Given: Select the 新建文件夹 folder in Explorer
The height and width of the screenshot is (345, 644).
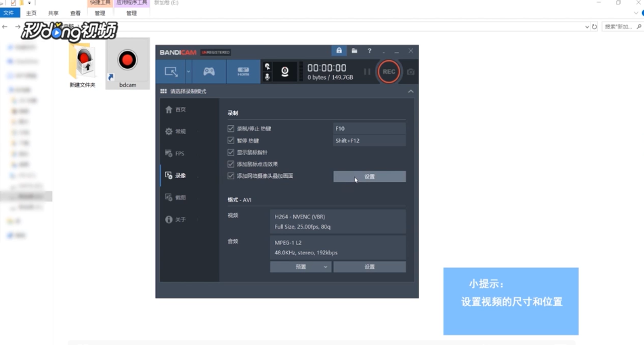Looking at the screenshot, I should click(x=83, y=65).
